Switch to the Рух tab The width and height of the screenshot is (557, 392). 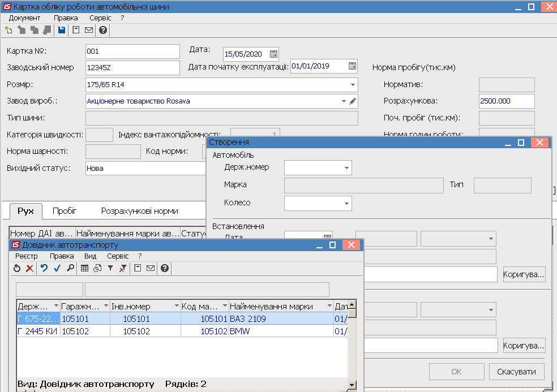tap(26, 211)
